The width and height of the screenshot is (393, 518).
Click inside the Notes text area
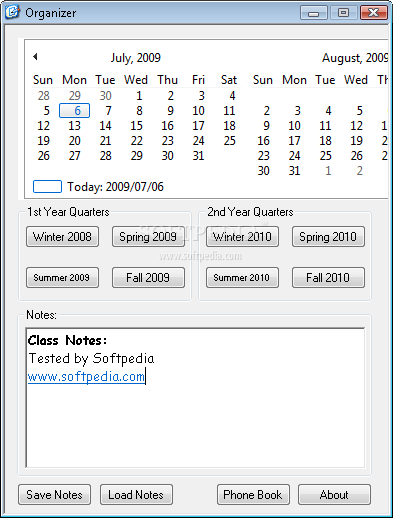coord(195,398)
